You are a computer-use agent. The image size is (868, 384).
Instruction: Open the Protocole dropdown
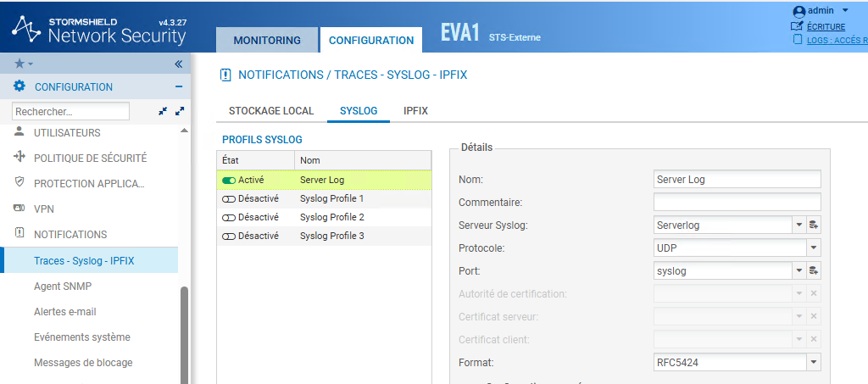(x=814, y=248)
